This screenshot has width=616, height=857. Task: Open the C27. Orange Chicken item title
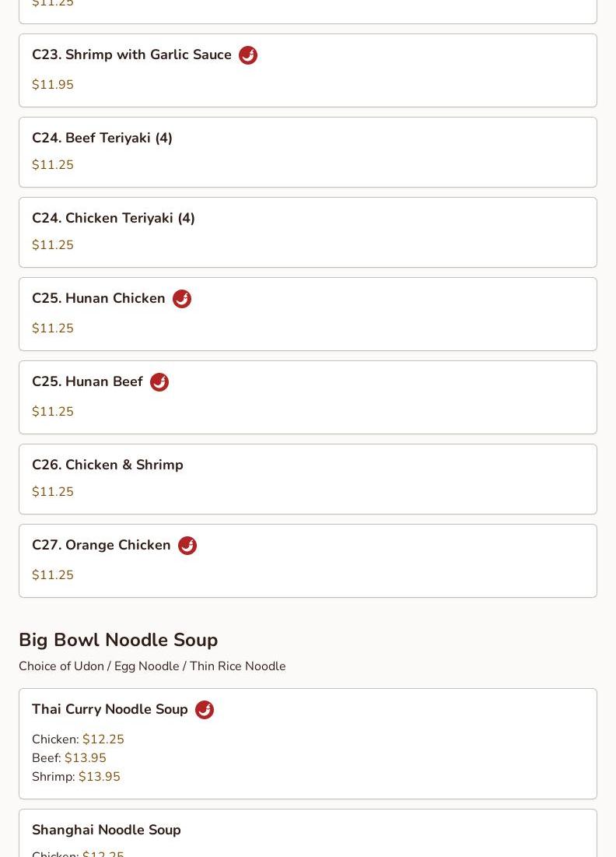[101, 545]
